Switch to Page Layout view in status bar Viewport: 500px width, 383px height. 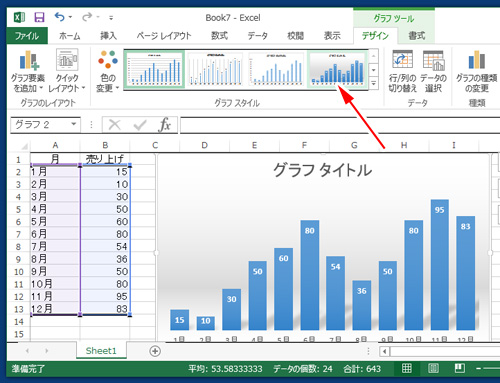(x=433, y=368)
